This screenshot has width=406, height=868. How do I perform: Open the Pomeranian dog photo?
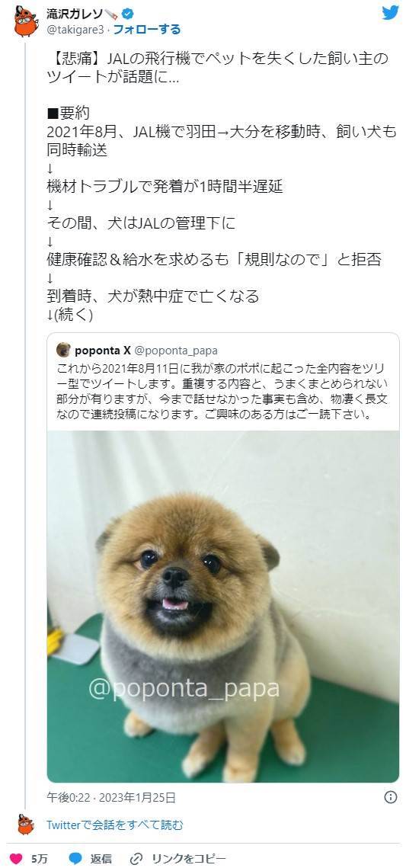pyautogui.click(x=223, y=607)
